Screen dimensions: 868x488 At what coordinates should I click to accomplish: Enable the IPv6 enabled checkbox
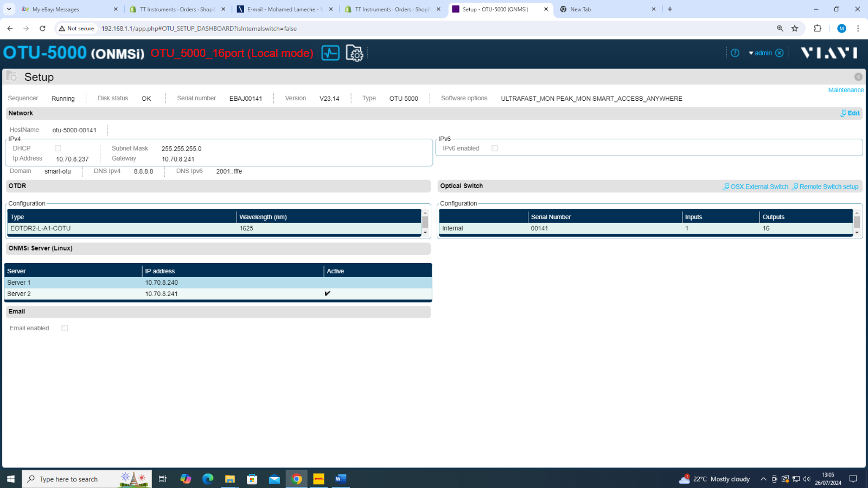[495, 149]
